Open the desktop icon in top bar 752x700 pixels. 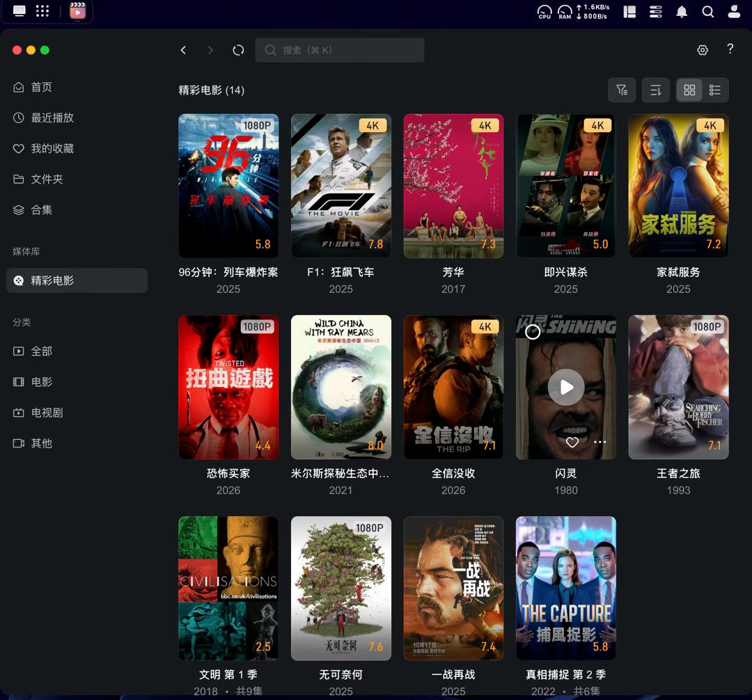(19, 10)
